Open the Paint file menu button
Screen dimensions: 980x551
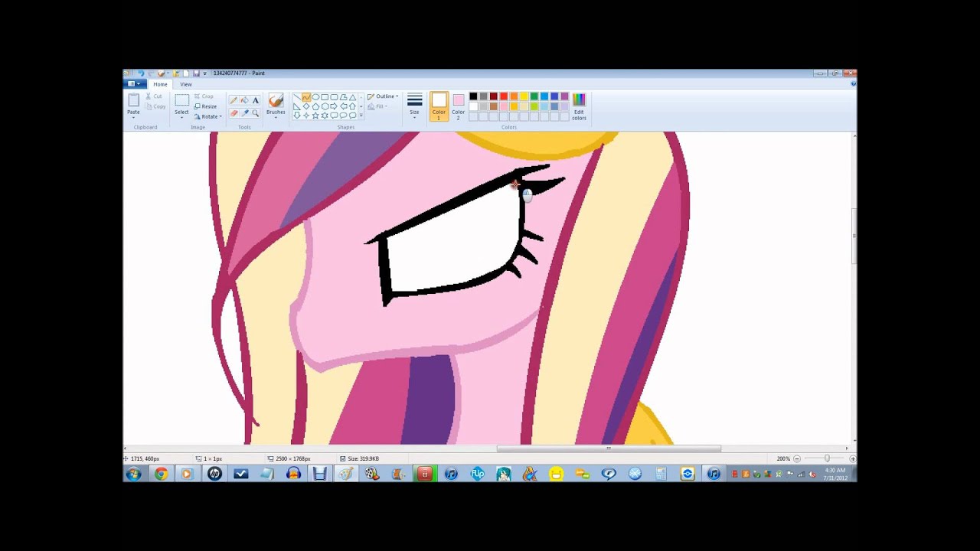134,84
